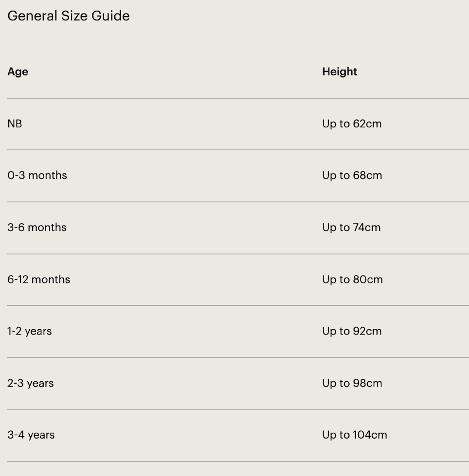Select the 6-12 months age label

[x=38, y=280]
